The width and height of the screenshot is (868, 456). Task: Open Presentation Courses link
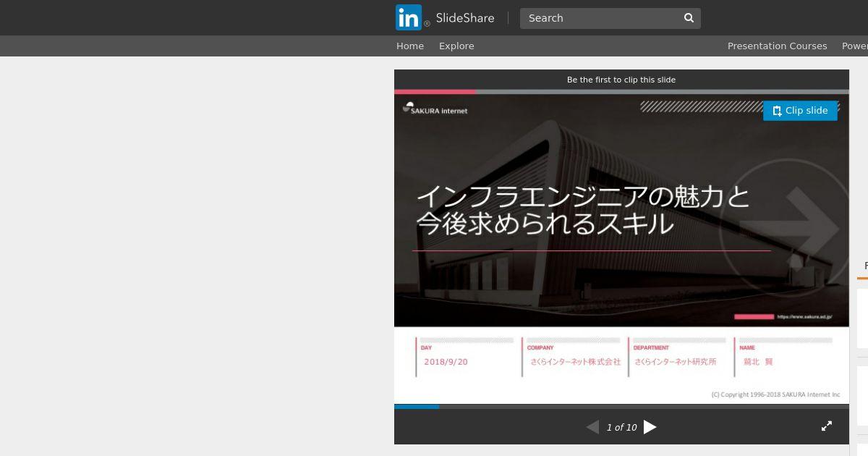tap(777, 46)
